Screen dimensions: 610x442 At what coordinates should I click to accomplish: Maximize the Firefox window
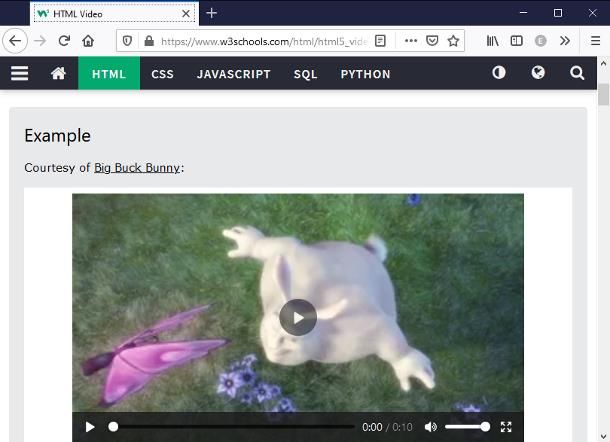coord(558,13)
